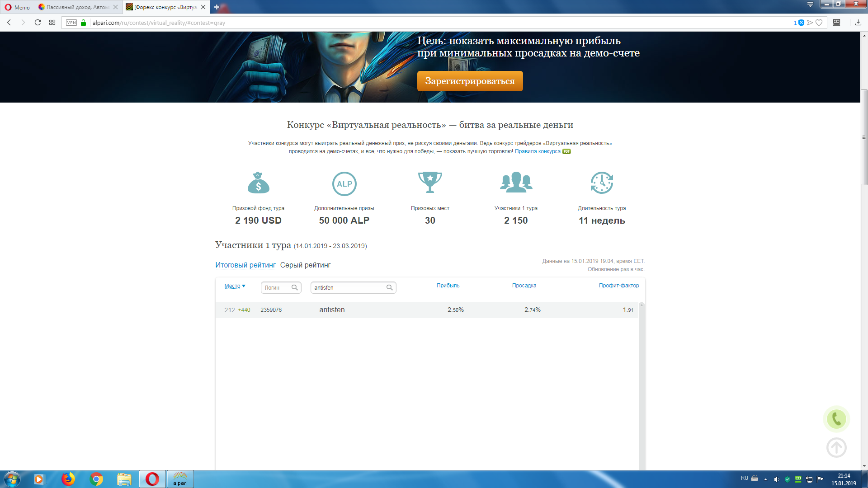Viewport: 868px width, 488px height.
Task: Sort by Профит-фактор column link
Action: pos(618,286)
